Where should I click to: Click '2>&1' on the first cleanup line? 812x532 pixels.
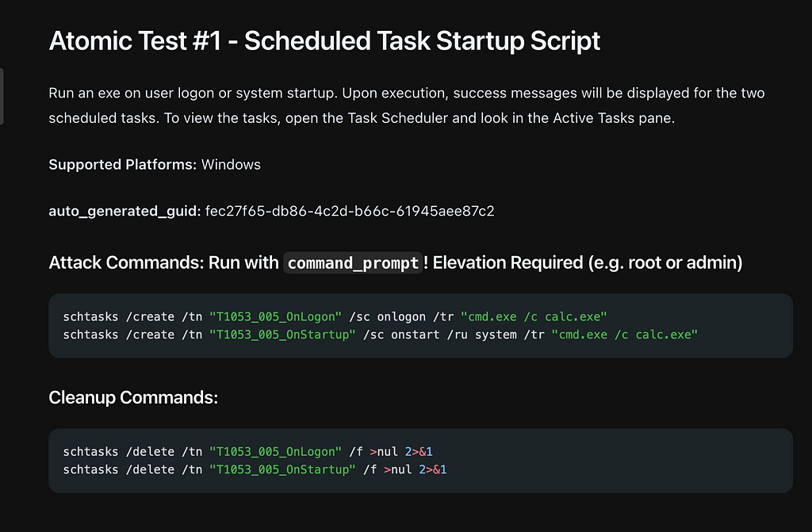(419, 452)
